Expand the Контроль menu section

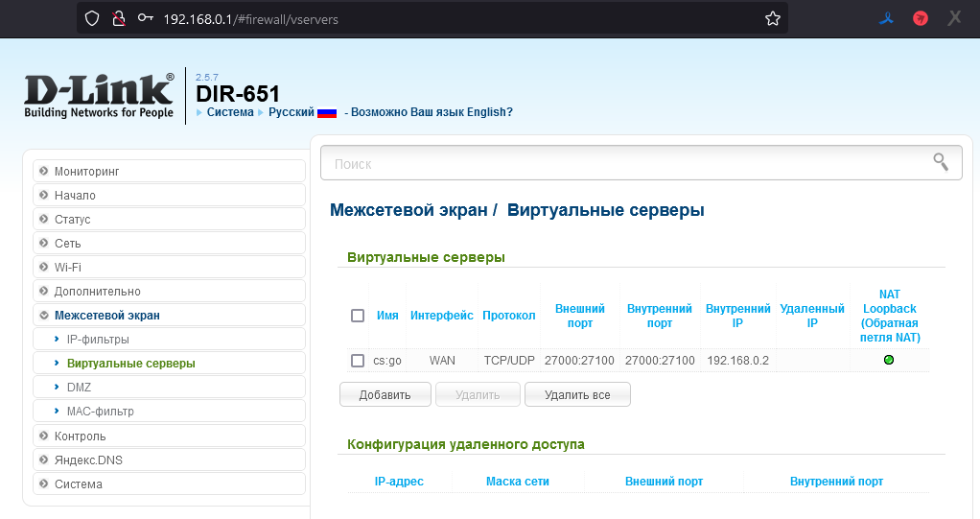169,436
